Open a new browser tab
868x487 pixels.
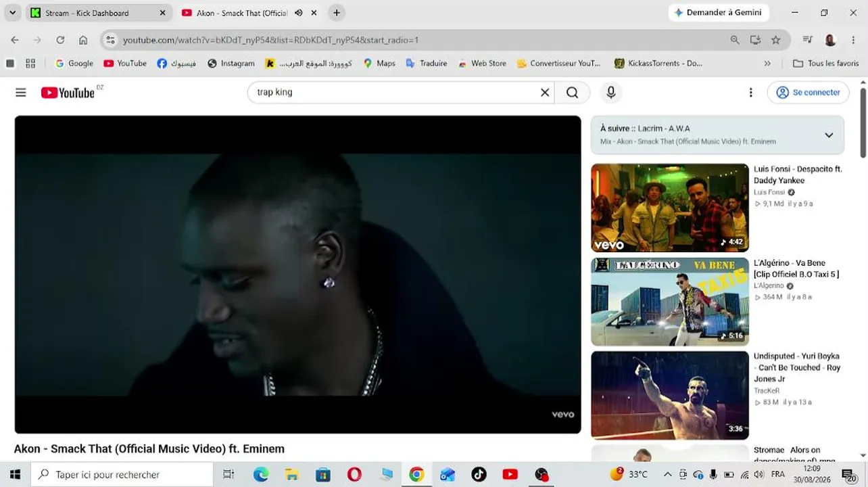(x=337, y=13)
